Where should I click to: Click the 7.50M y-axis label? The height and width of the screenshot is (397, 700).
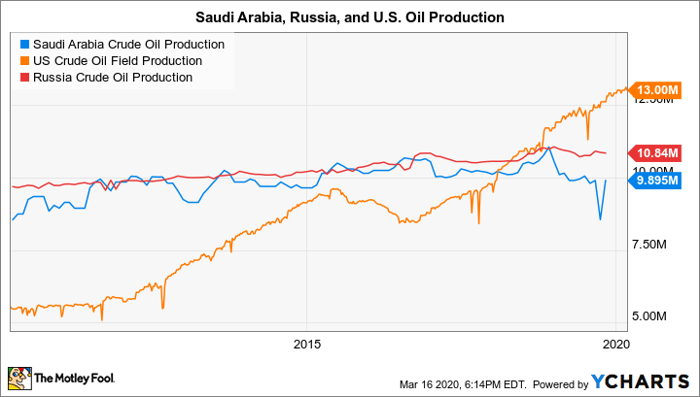coord(650,244)
